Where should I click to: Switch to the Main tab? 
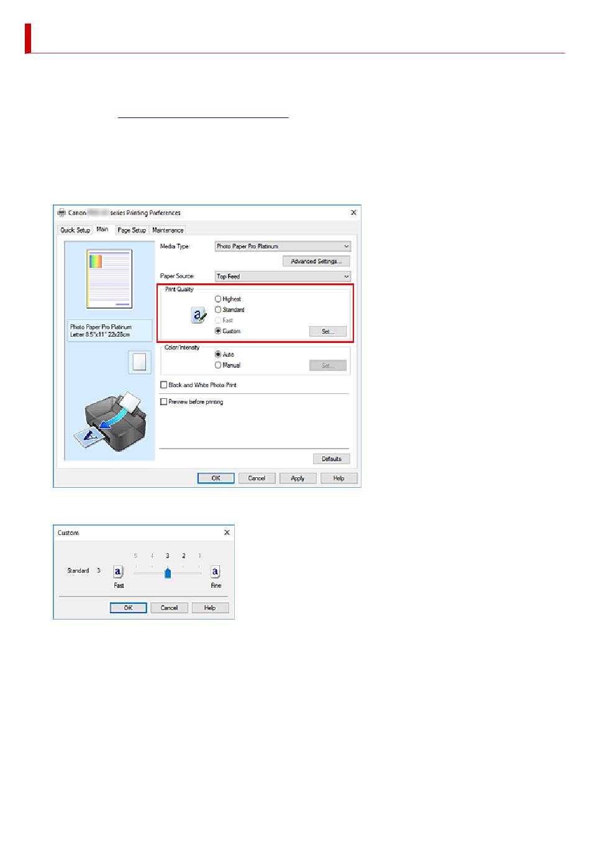click(x=102, y=229)
